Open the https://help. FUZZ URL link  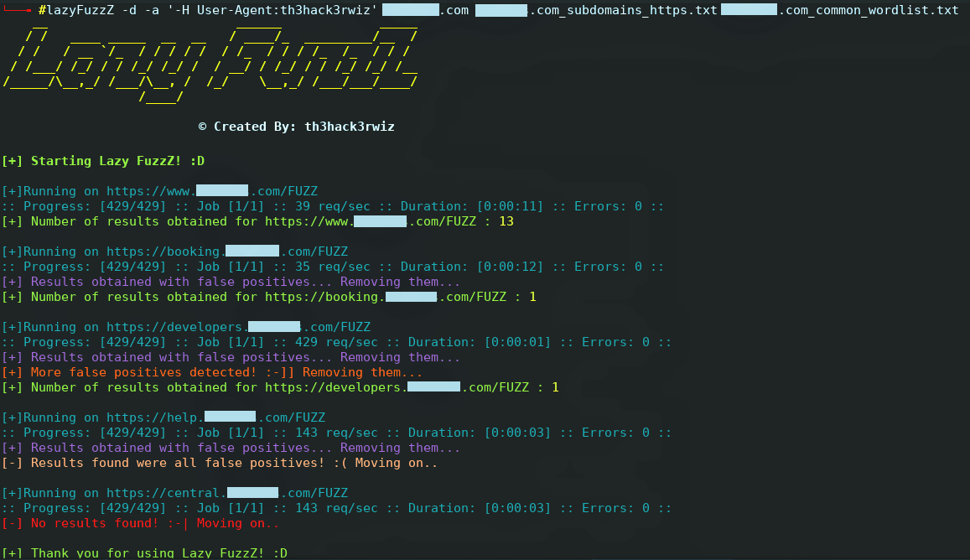(216, 417)
